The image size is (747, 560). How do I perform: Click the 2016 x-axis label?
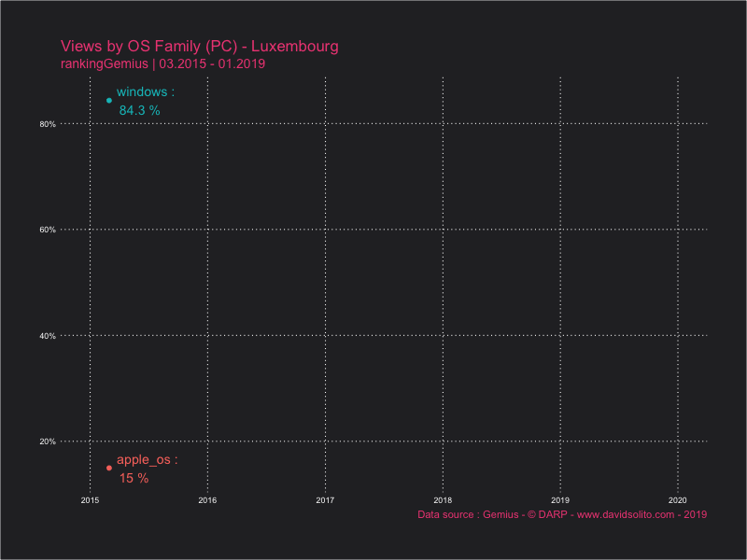coord(207,500)
